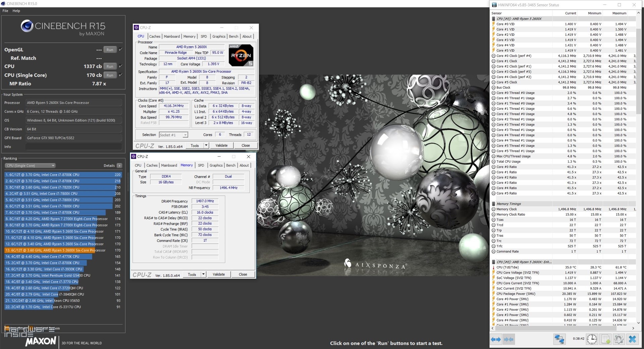Open the CPU (Single Core) ranking dropdown
The width and height of the screenshot is (644, 349).
click(30, 165)
